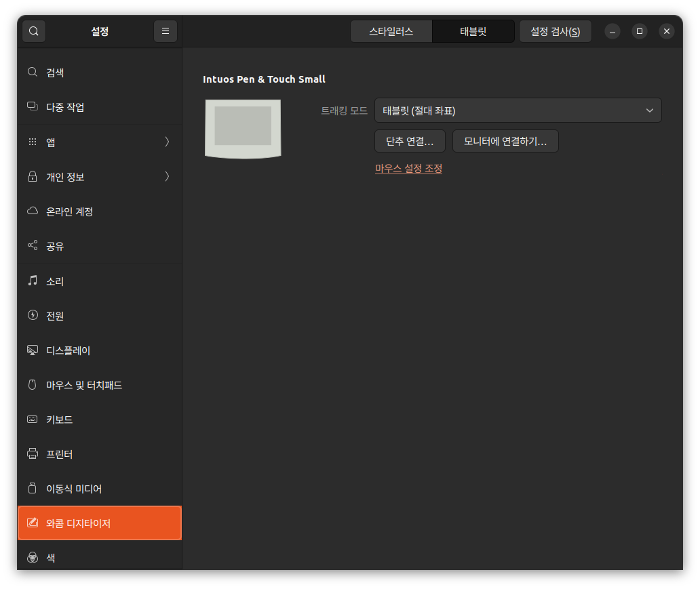Open the 트래킹 모드 dropdown
The height and width of the screenshot is (589, 700).
[x=518, y=110]
